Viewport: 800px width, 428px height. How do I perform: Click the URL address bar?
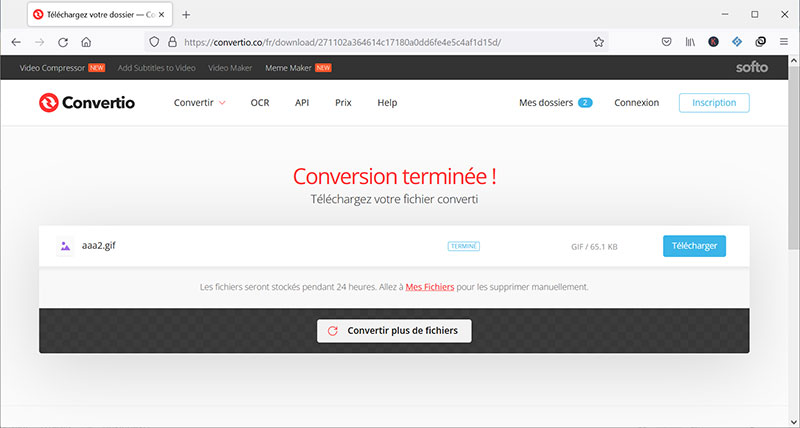tap(378, 42)
